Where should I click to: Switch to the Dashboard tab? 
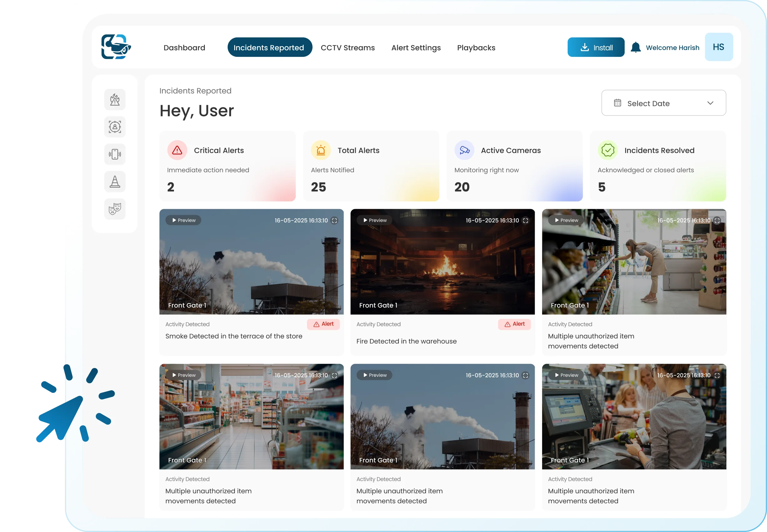184,48
